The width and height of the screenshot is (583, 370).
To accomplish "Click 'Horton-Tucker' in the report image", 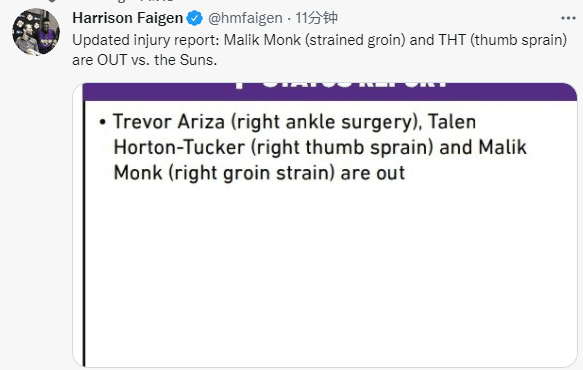I will pos(179,147).
